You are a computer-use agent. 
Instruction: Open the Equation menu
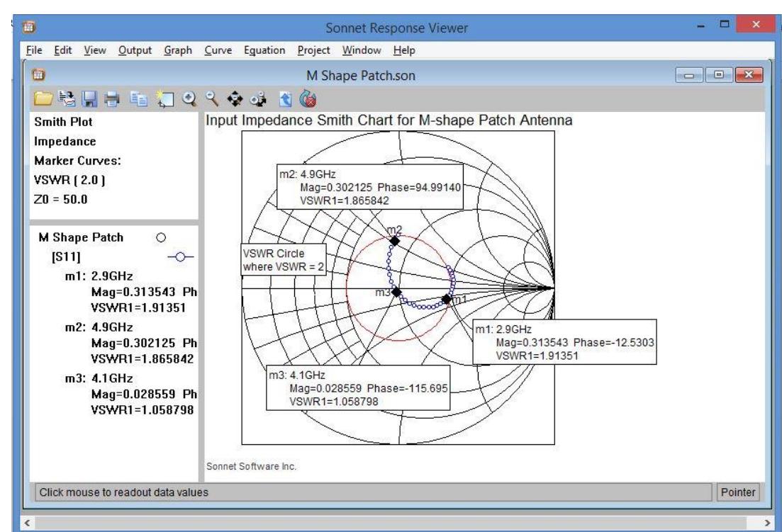264,50
